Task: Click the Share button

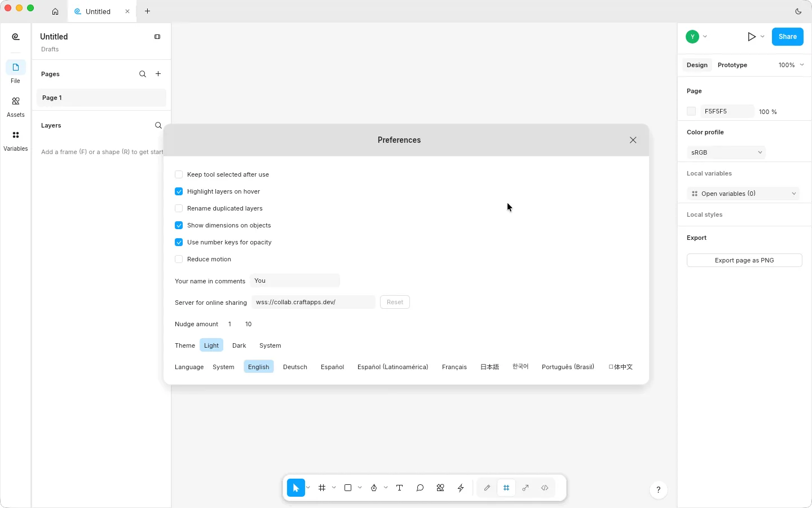Action: point(788,37)
